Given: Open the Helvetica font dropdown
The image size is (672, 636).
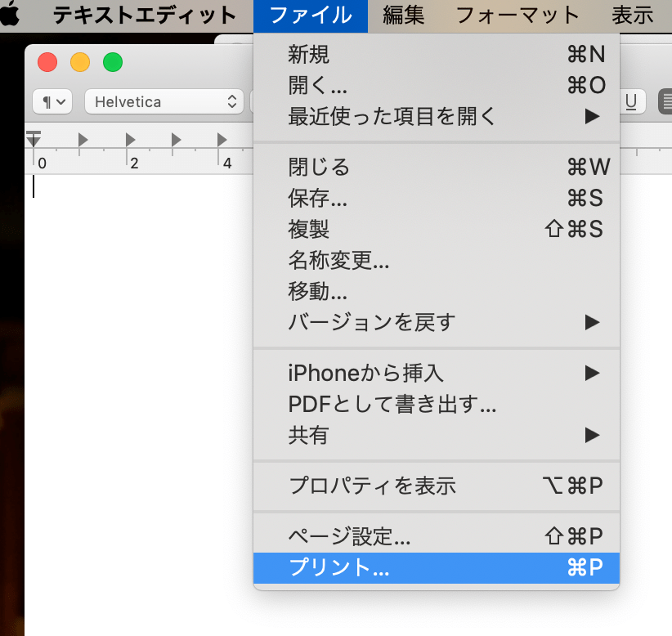Looking at the screenshot, I should (164, 101).
